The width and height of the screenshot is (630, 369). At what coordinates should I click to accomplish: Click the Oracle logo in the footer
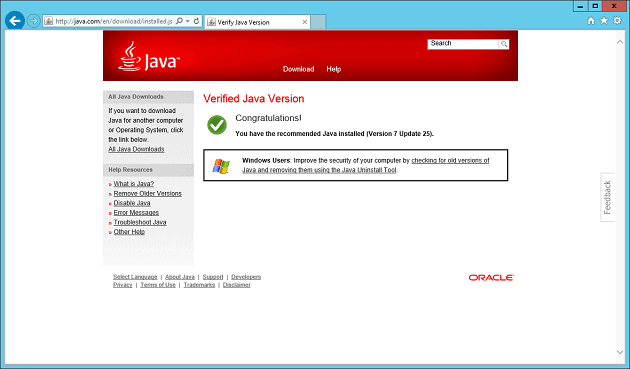491,278
